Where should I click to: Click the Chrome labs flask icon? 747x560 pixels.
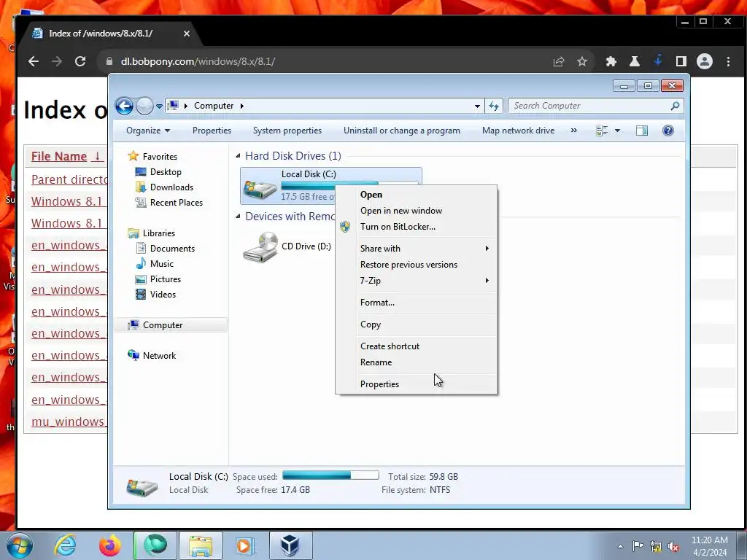[x=634, y=61]
